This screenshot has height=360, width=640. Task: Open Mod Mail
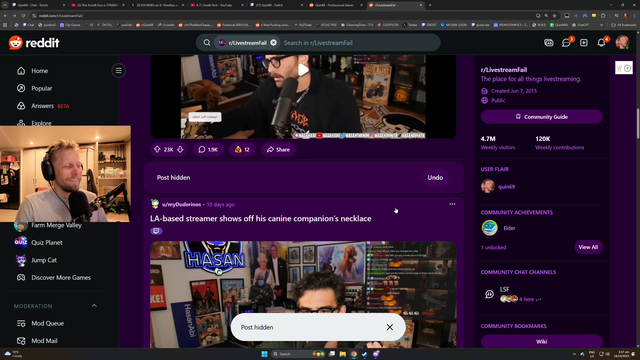[x=44, y=341]
